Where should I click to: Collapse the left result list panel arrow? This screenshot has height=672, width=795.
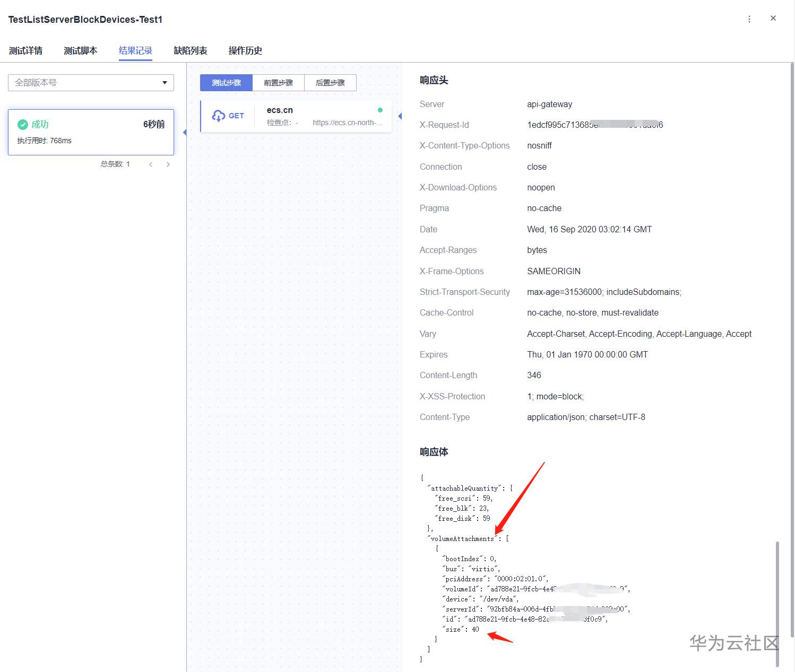click(184, 132)
